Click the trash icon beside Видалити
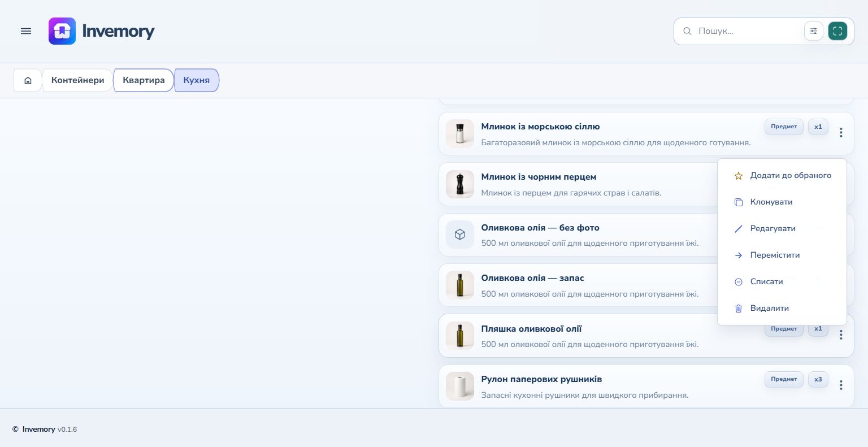 pos(738,309)
